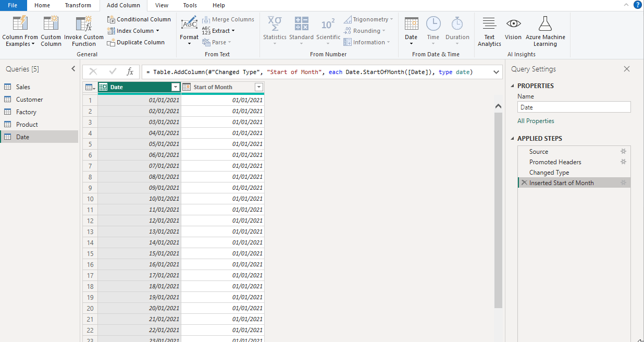The image size is (644, 342).
Task: Select row number 10 header
Action: 90,199
